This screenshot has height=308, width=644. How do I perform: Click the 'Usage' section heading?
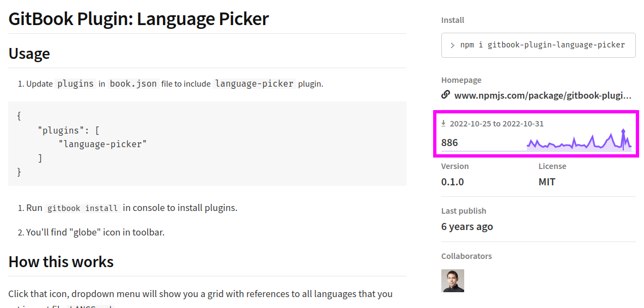tap(29, 53)
